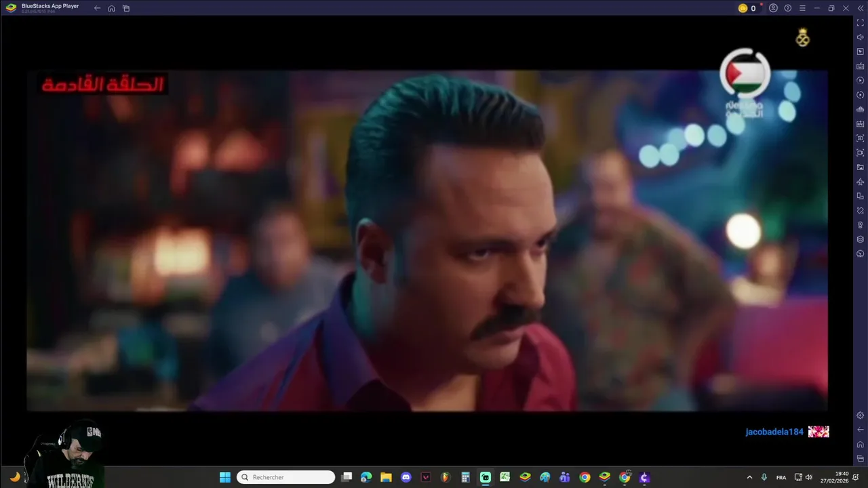Rotate the screen using sidebar icon
The width and height of the screenshot is (868, 488).
coord(860,196)
